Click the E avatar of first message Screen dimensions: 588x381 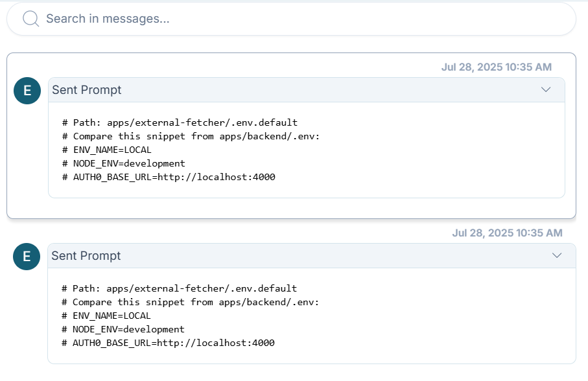pos(27,91)
